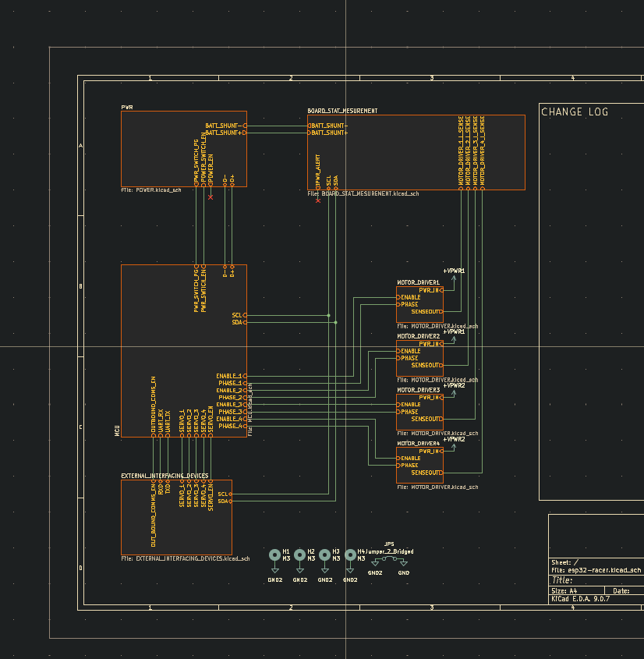The image size is (644, 659).
Task: Select the JP5 bridged jumper symbol
Action: [389, 558]
